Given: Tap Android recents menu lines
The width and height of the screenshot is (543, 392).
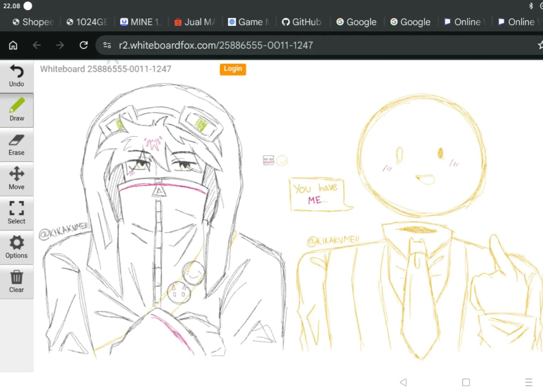Looking at the screenshot, I should click(x=529, y=382).
